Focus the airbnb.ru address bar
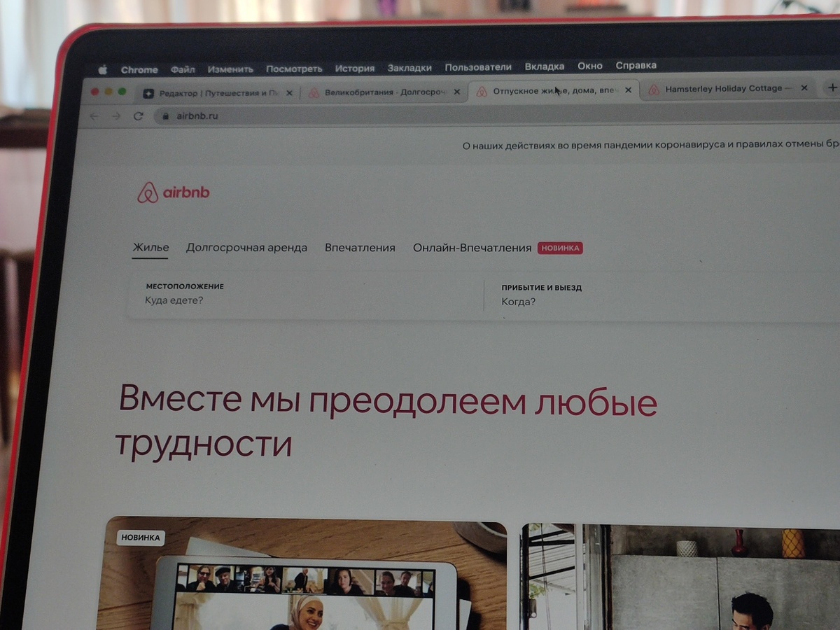 click(x=497, y=114)
